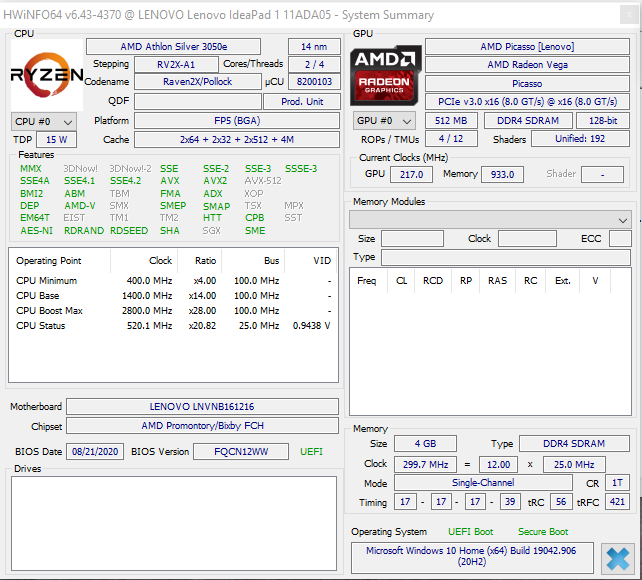Expand the Memory Modules dropdown
Viewport: 642px width, 580px height.
(490, 220)
